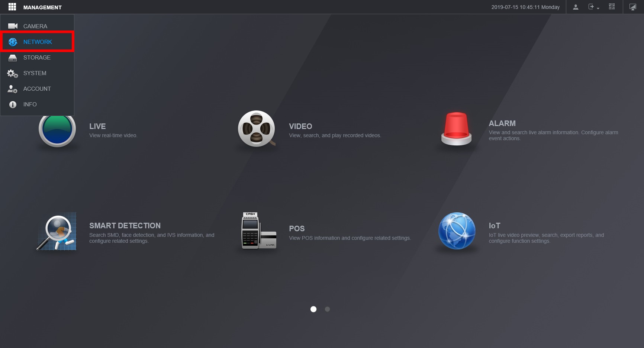Click the IoT title link
644x348 pixels.
[495, 226]
